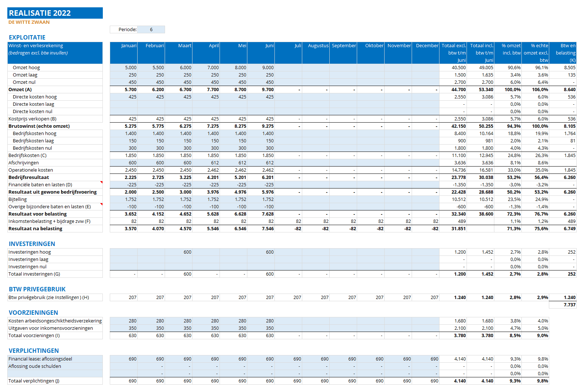Click the Afschrijvingen value for April

206,163
